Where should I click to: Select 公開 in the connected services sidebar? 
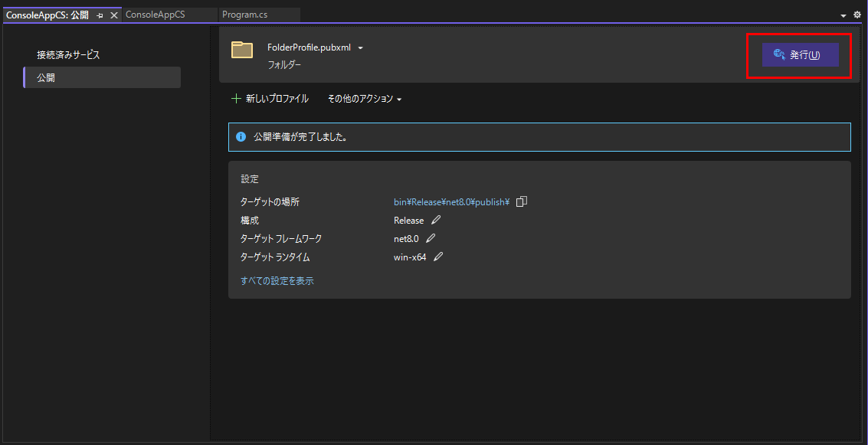(x=46, y=77)
